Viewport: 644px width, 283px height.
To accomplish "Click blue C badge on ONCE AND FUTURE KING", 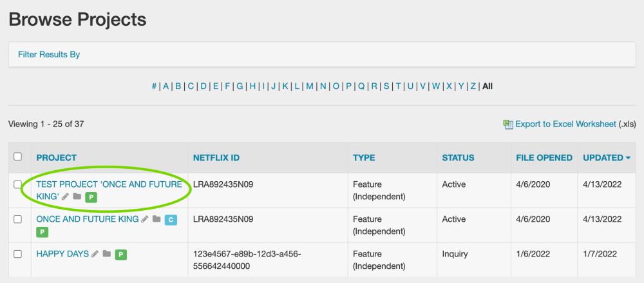I will tap(171, 219).
